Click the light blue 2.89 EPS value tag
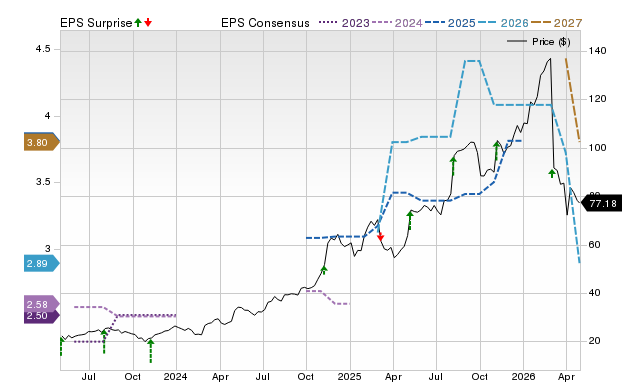This screenshot has height=382, width=640. pos(41,264)
